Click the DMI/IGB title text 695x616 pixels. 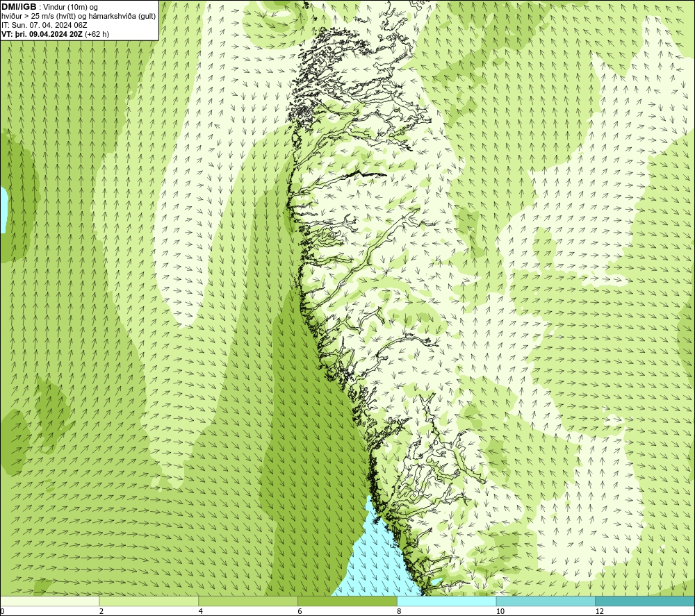coord(19,7)
